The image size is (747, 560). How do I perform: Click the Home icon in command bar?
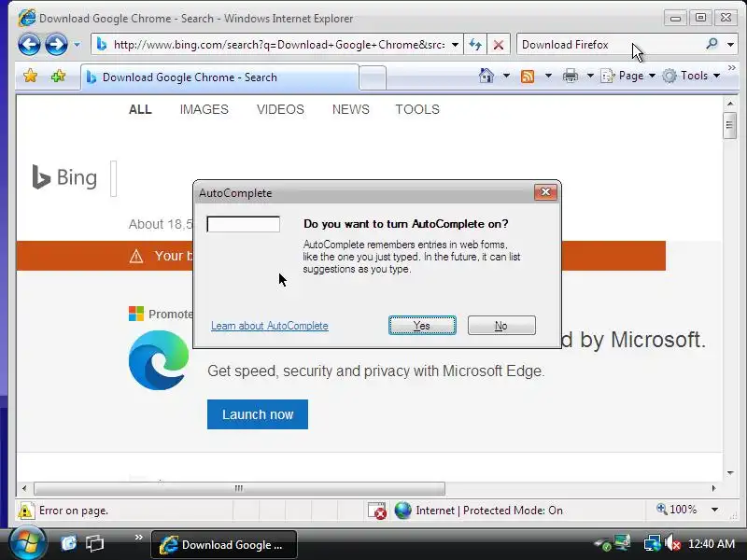(x=486, y=76)
